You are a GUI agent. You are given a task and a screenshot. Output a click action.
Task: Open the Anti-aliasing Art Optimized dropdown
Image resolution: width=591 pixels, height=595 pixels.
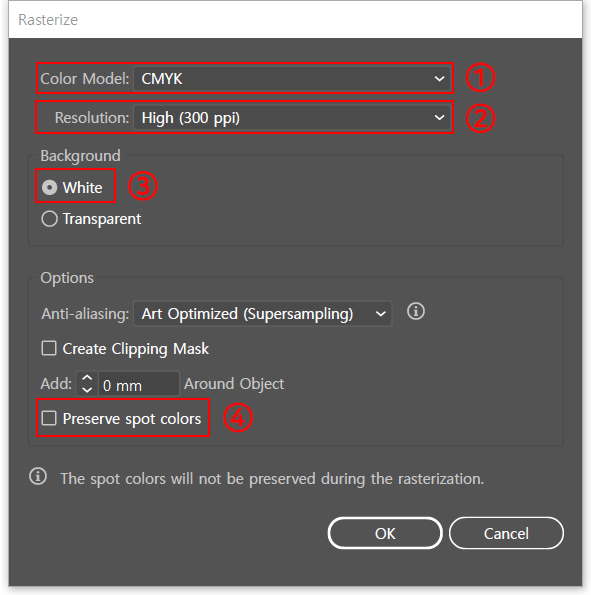(262, 314)
